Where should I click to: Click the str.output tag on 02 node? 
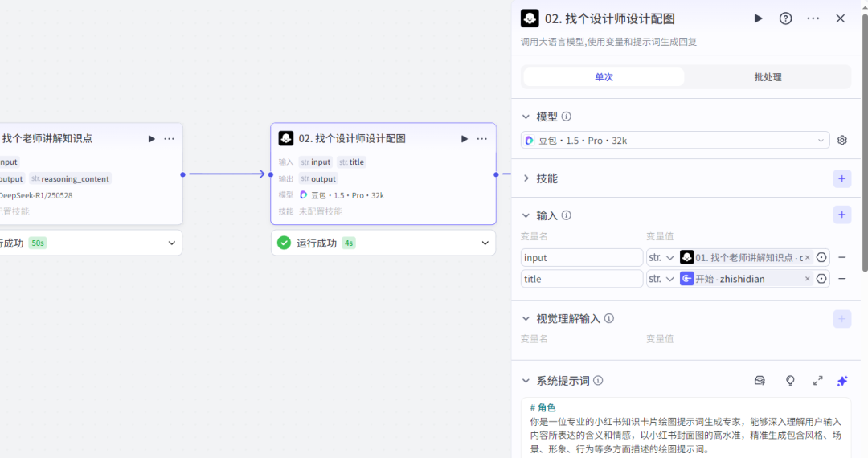tap(318, 178)
